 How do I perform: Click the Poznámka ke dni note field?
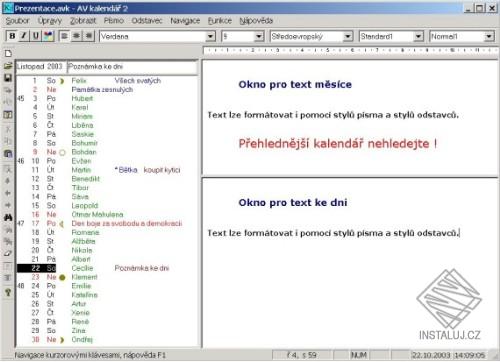(132, 67)
